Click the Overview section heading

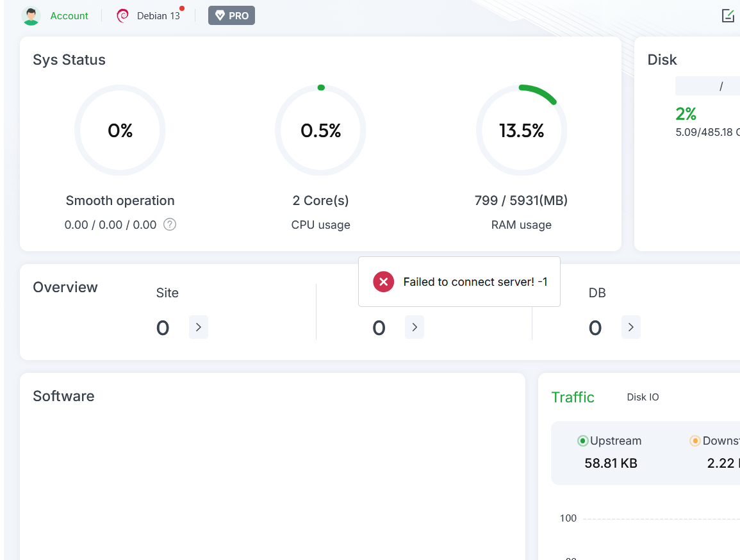(x=65, y=287)
